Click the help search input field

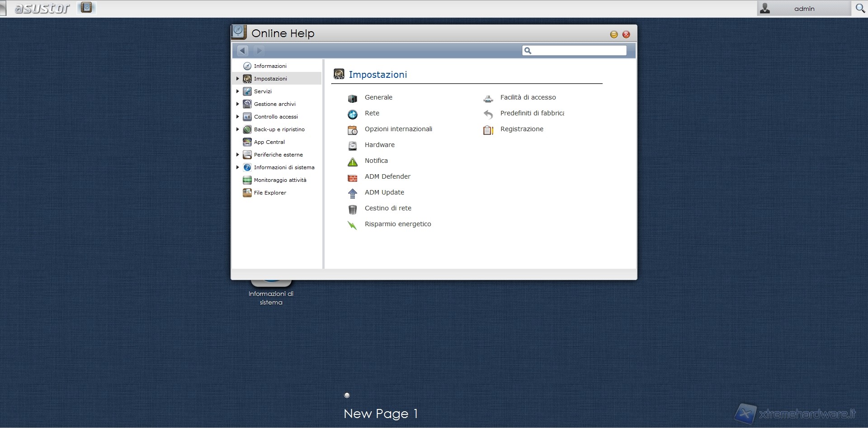click(579, 51)
